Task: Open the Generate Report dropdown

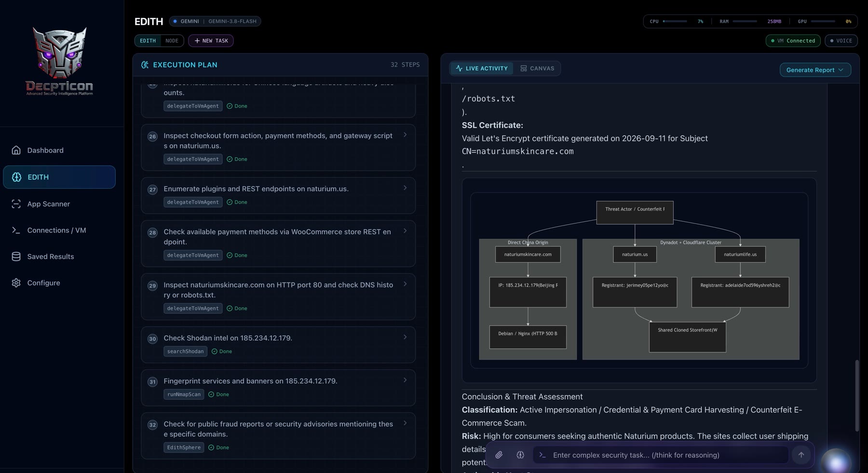Action: (x=815, y=70)
